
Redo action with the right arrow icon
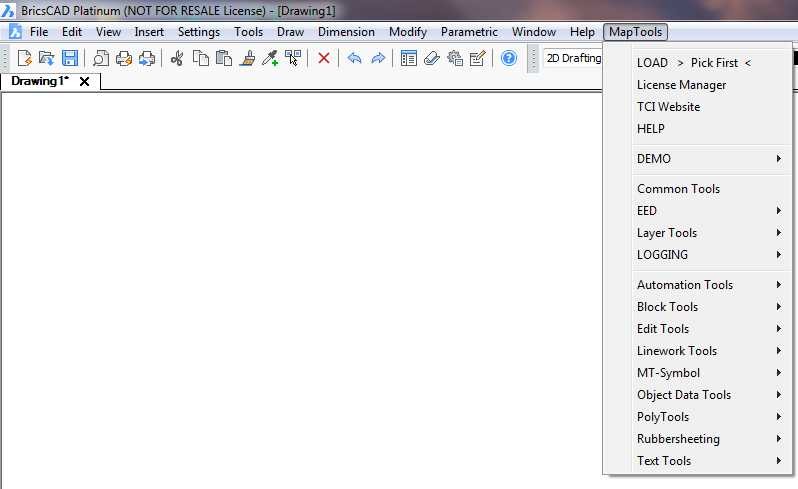pyautogui.click(x=378, y=58)
